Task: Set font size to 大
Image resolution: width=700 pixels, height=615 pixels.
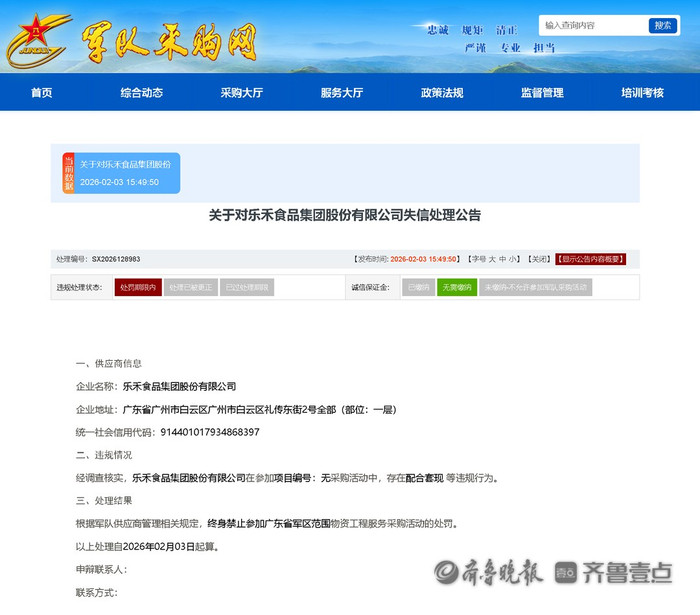Action: click(492, 259)
